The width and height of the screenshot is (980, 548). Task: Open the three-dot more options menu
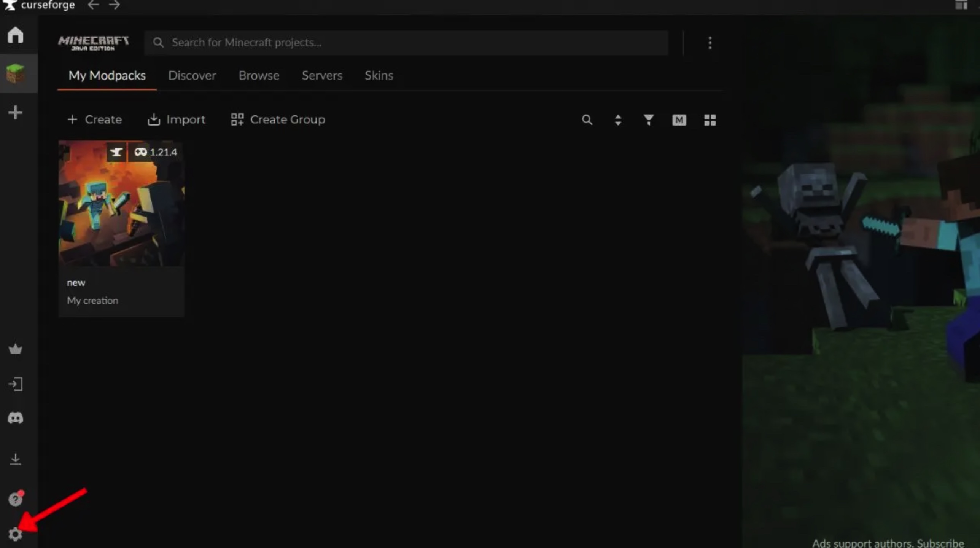point(710,43)
